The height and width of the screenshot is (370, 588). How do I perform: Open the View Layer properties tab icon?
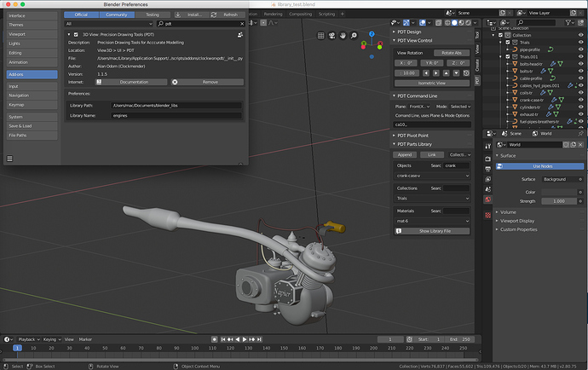click(x=488, y=179)
